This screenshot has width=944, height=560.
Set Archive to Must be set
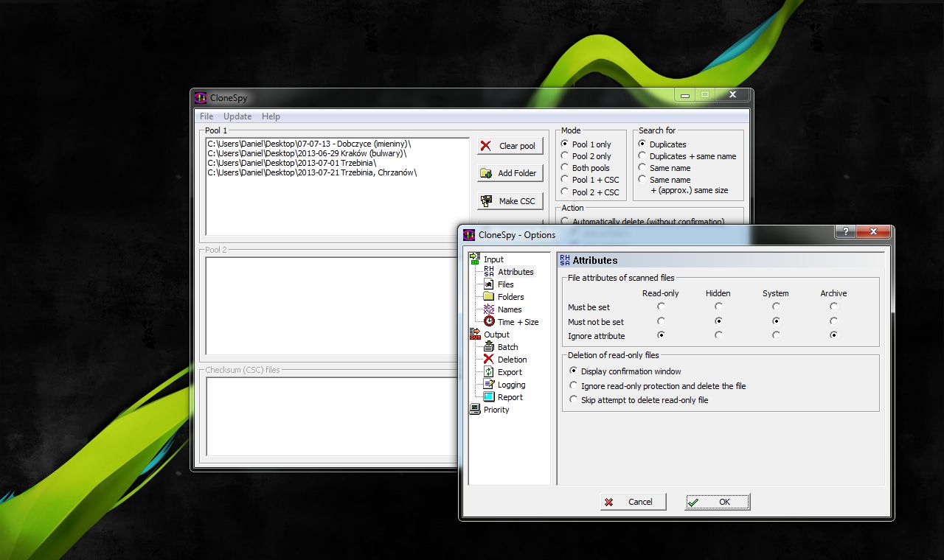coord(833,307)
